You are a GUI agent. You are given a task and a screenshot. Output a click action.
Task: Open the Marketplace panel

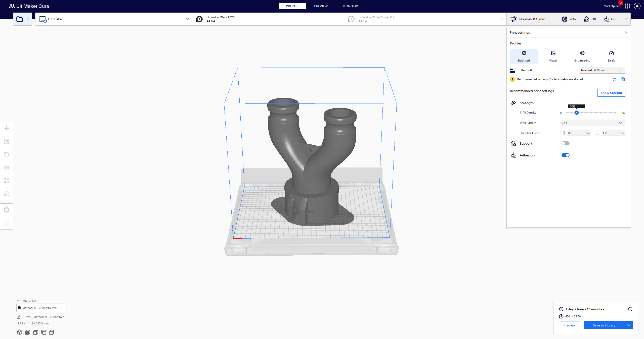612,6
